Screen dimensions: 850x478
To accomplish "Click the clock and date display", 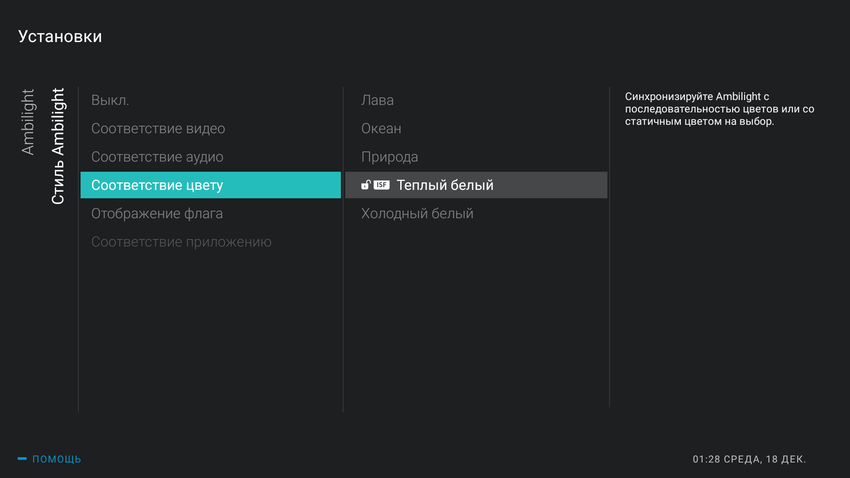I will click(749, 459).
